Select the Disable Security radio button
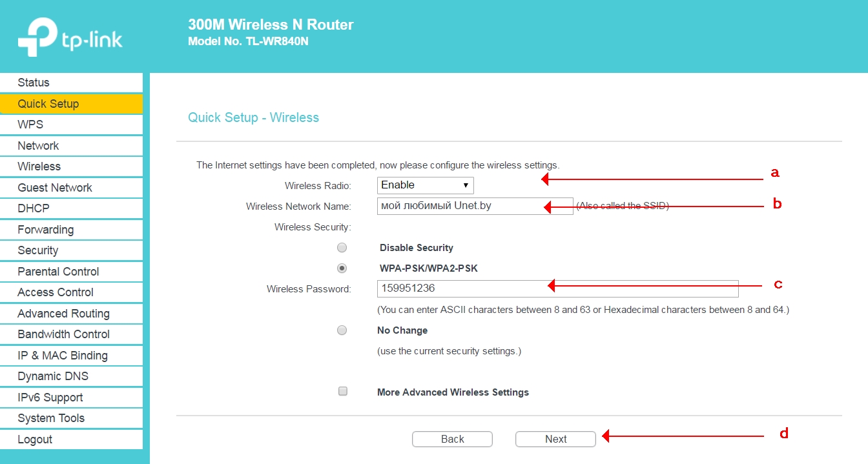 tap(342, 248)
